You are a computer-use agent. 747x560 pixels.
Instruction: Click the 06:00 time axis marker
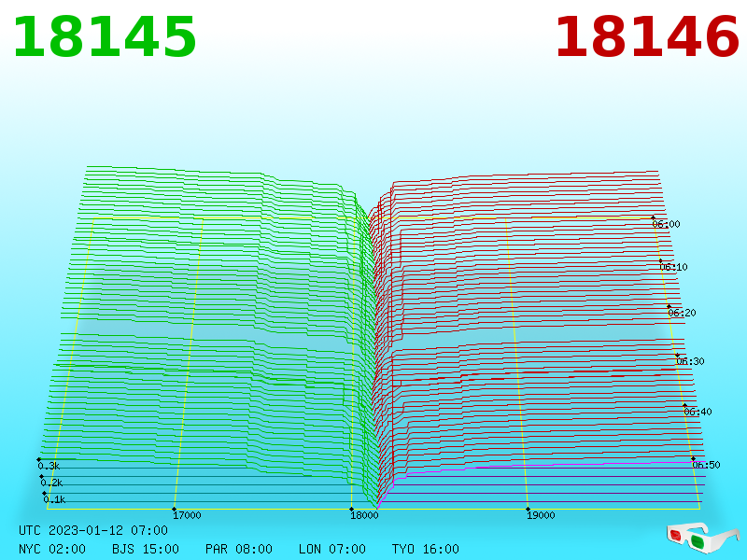tap(666, 224)
